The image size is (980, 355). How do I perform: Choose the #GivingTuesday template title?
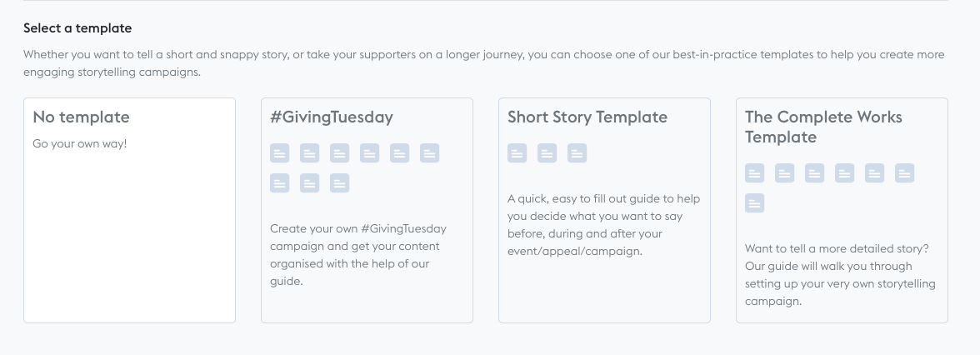(x=332, y=117)
